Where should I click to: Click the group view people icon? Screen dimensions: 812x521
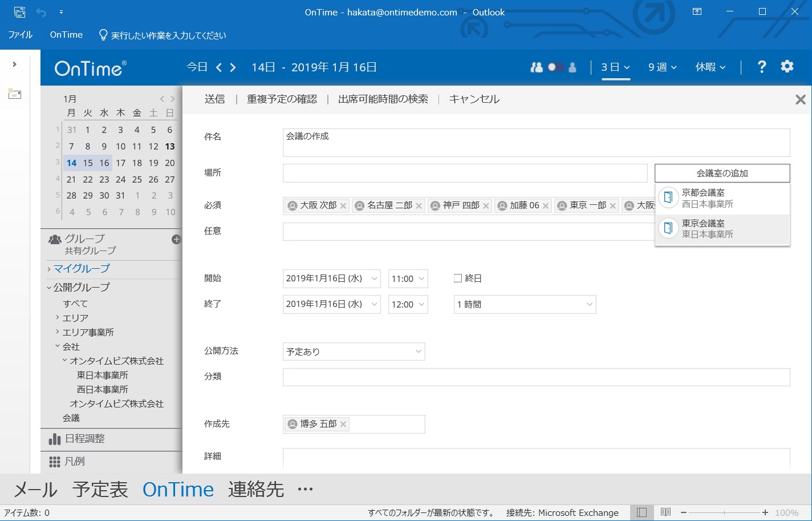coord(536,67)
